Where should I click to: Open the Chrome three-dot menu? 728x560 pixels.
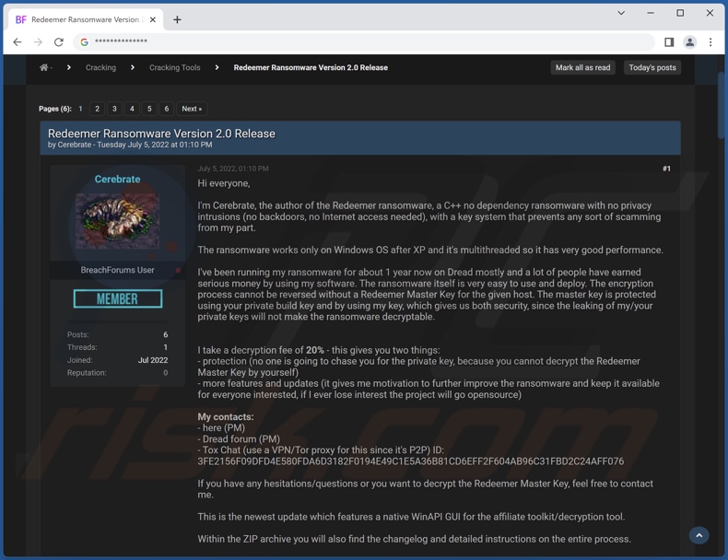(x=710, y=42)
